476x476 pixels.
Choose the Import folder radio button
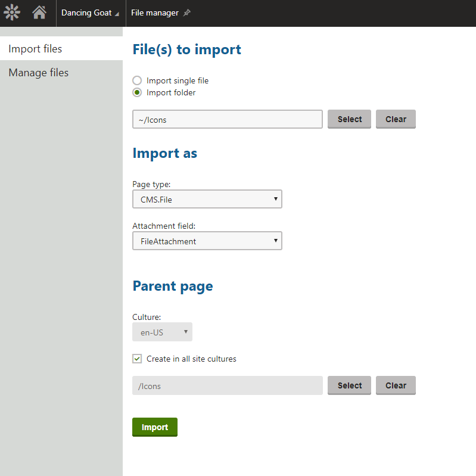[x=138, y=92]
